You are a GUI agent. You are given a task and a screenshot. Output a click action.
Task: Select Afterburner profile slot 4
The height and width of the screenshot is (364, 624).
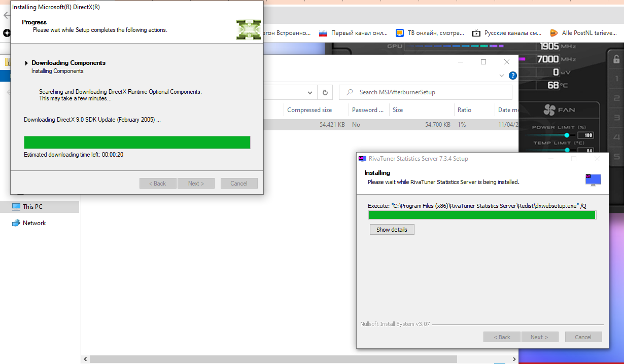(x=616, y=137)
